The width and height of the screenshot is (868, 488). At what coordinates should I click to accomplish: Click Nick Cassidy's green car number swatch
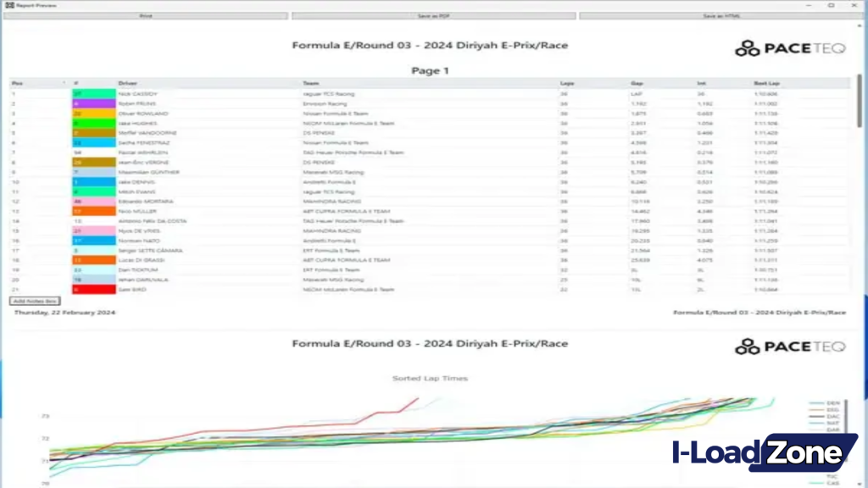pos(93,94)
